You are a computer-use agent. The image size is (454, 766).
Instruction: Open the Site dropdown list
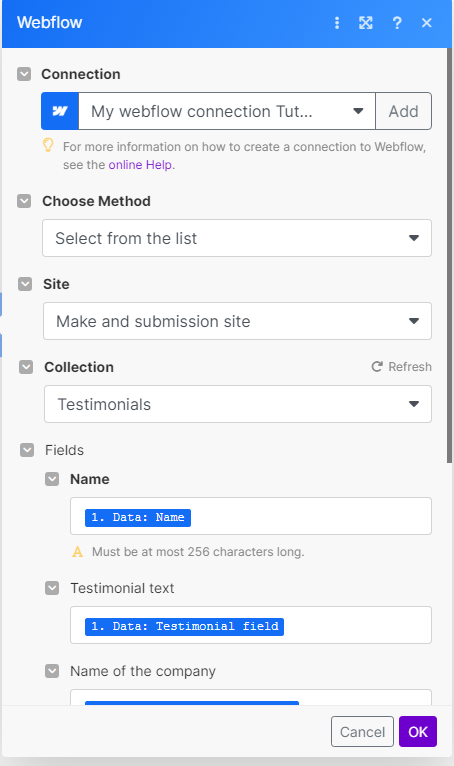tap(238, 321)
